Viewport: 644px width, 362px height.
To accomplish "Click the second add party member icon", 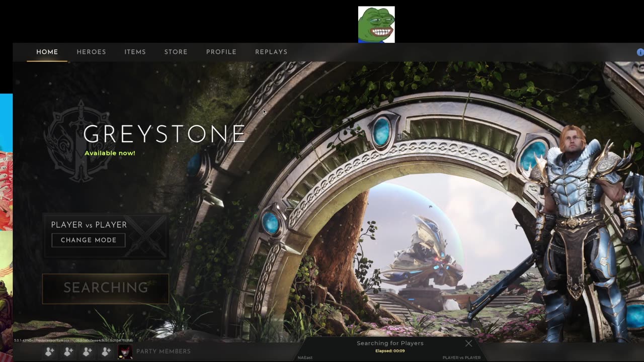I will (x=68, y=351).
